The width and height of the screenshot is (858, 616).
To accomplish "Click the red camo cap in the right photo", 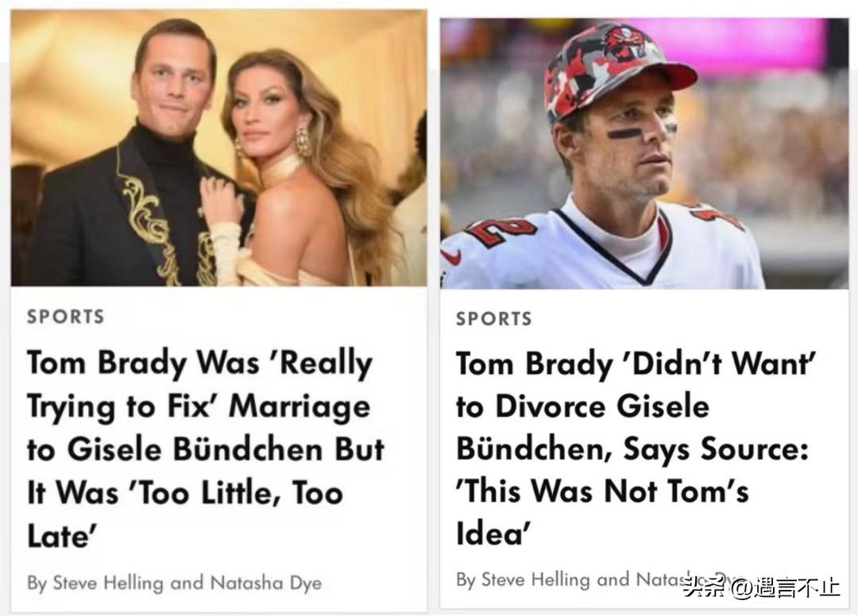I will (x=612, y=73).
